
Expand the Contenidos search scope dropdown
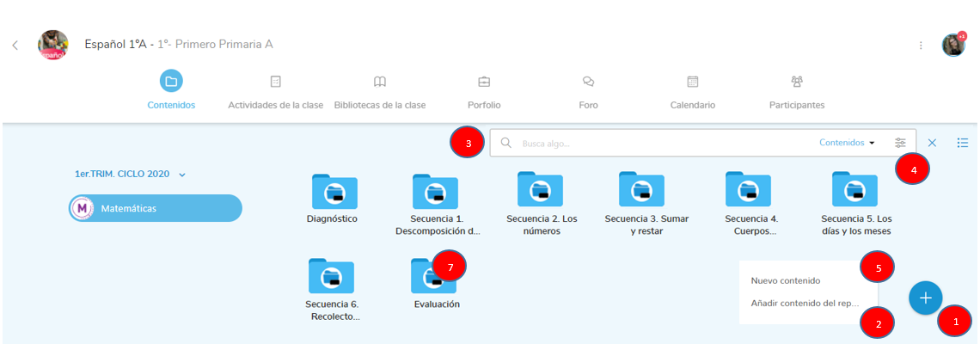click(x=847, y=143)
